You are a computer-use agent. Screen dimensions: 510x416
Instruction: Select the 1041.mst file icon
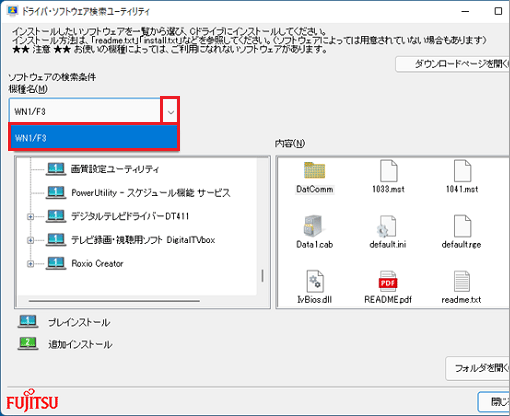(x=462, y=171)
